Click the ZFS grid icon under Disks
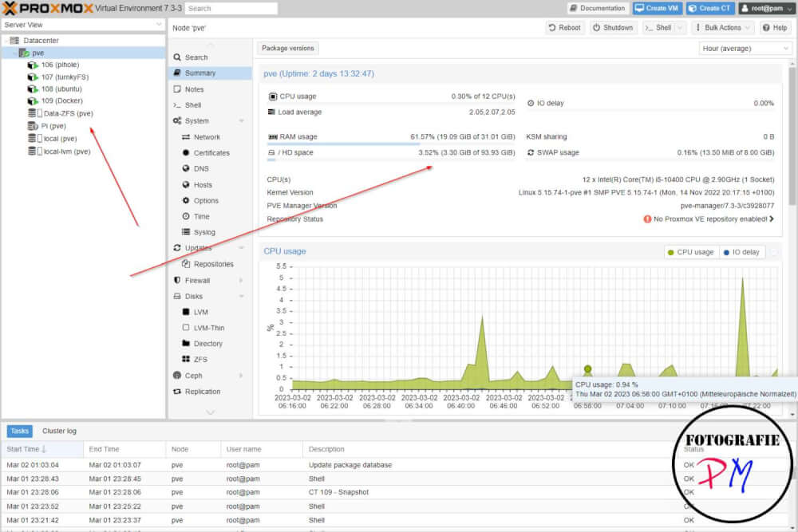This screenshot has height=532, width=798. point(186,359)
